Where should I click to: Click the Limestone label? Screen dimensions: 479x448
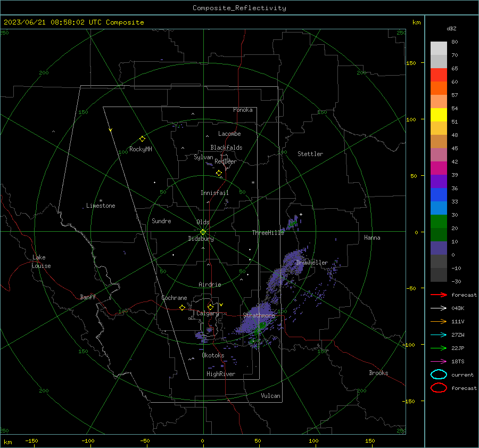(101, 206)
